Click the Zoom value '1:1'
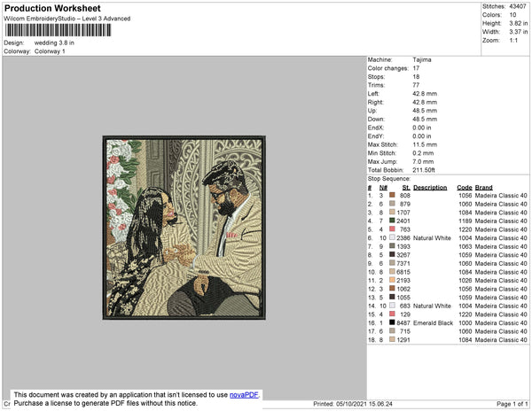This screenshot has width=532, height=411. coord(513,41)
